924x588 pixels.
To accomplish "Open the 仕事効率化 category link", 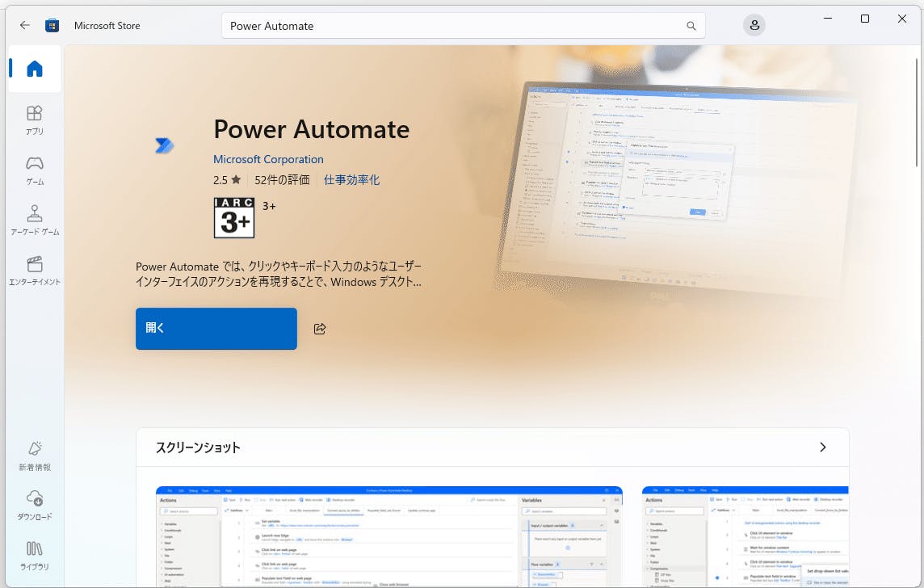I will click(x=352, y=179).
